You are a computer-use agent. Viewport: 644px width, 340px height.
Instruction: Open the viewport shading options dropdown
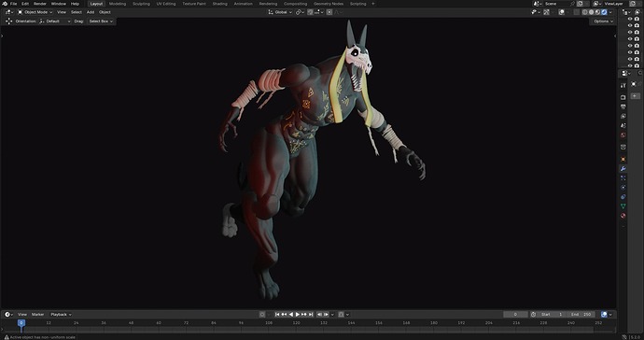(x=610, y=12)
